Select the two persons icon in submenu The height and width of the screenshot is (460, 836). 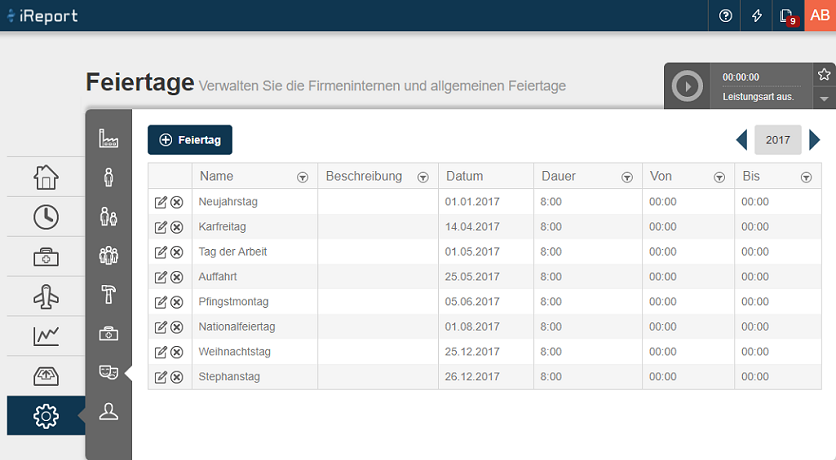tap(108, 216)
